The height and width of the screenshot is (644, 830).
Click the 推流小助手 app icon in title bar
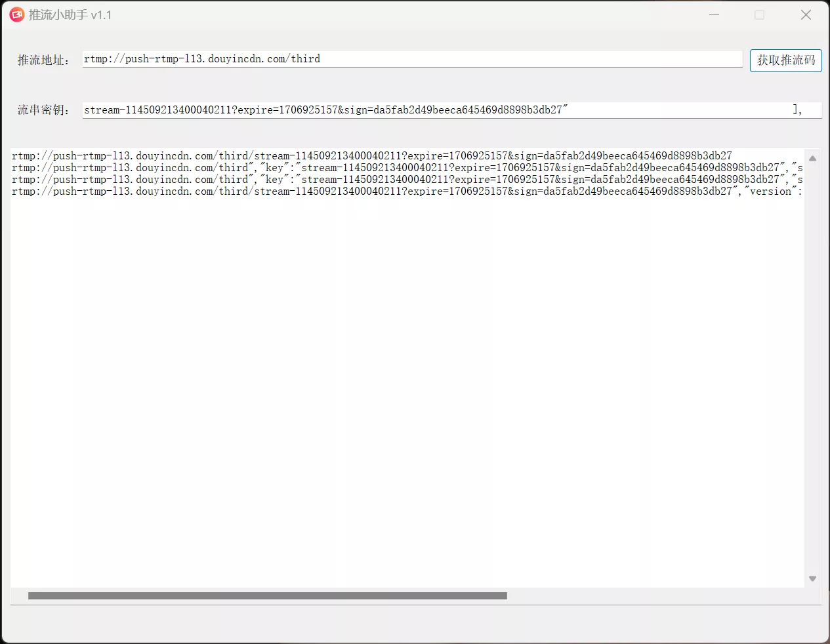(x=16, y=14)
